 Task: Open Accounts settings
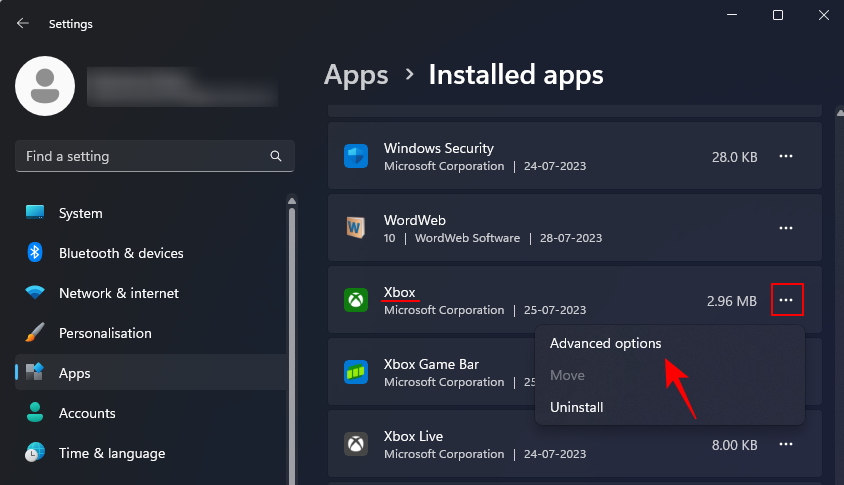(x=151, y=413)
